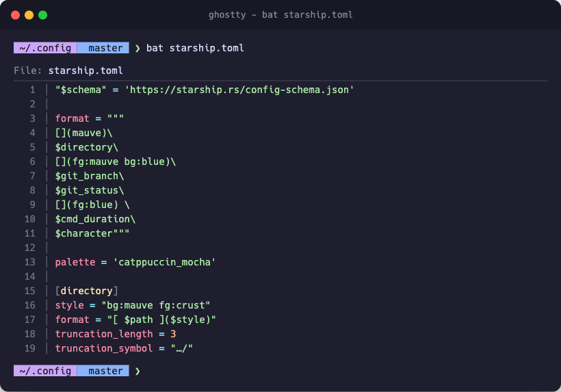Select the $git_status module line
This screenshot has height=392, width=561.
coord(90,190)
